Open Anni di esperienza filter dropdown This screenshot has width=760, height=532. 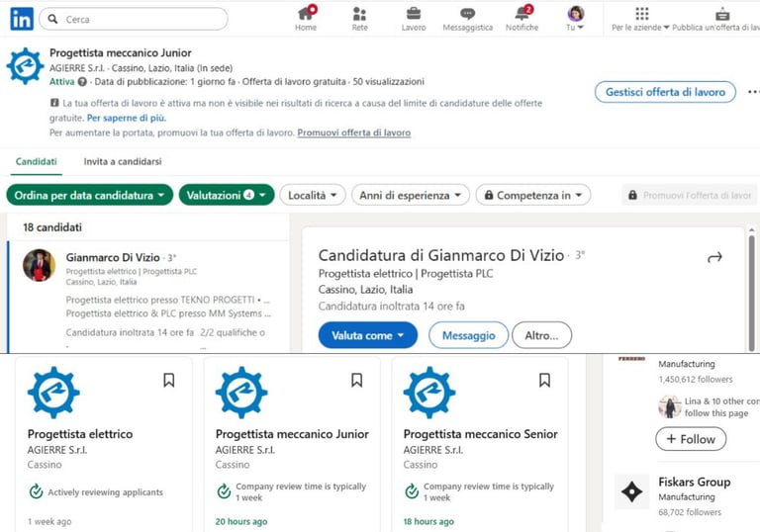point(410,195)
